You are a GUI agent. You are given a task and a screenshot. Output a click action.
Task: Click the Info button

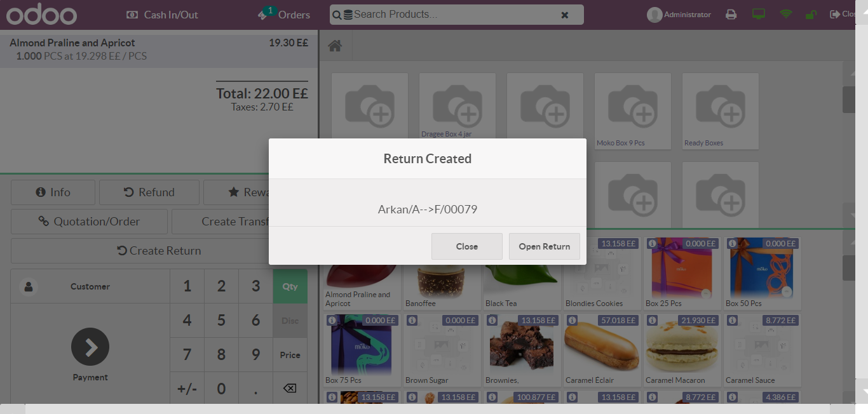53,192
